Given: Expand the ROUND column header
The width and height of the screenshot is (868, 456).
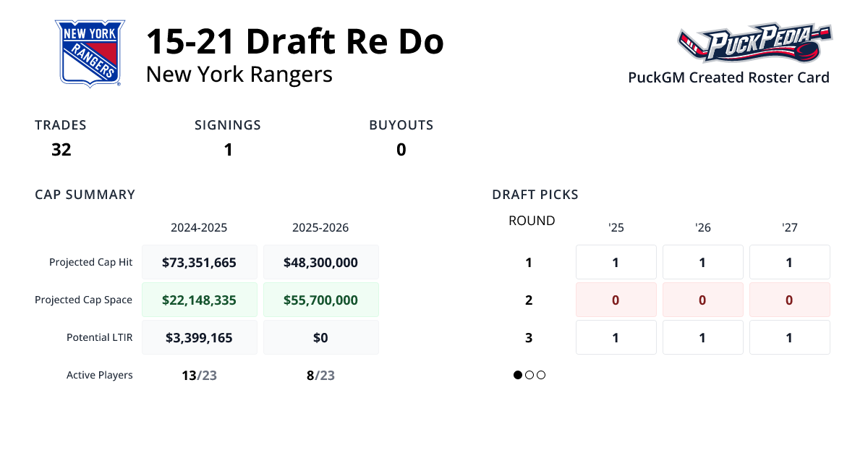Looking at the screenshot, I should 532,220.
